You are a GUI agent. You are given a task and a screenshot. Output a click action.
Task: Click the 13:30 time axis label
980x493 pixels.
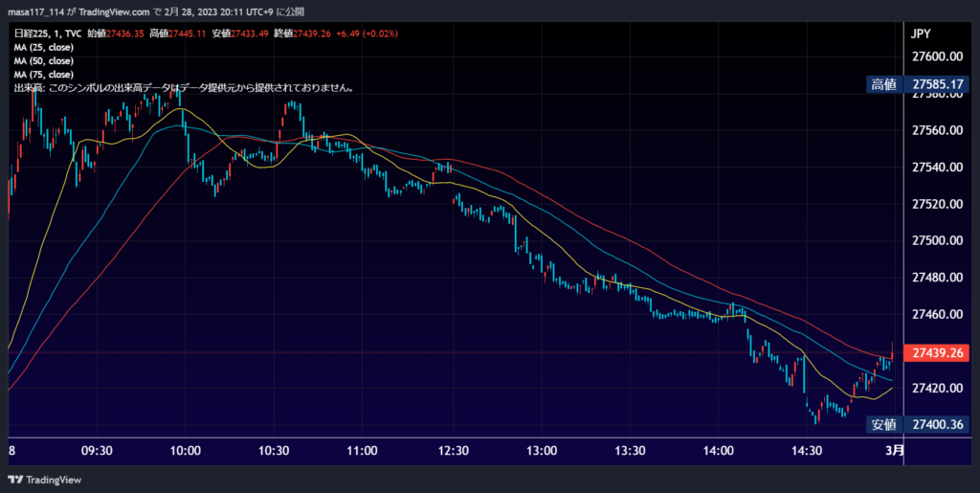[630, 451]
